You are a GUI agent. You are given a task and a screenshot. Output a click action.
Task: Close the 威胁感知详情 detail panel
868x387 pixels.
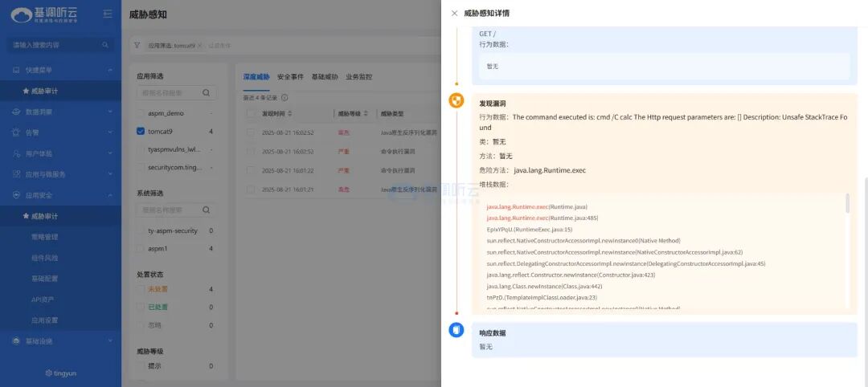tap(454, 14)
